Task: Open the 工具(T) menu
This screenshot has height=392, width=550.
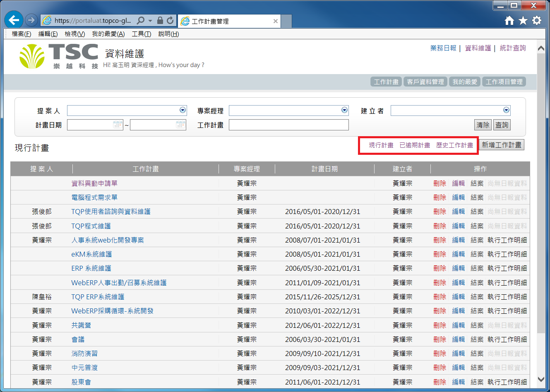Action: (x=141, y=34)
